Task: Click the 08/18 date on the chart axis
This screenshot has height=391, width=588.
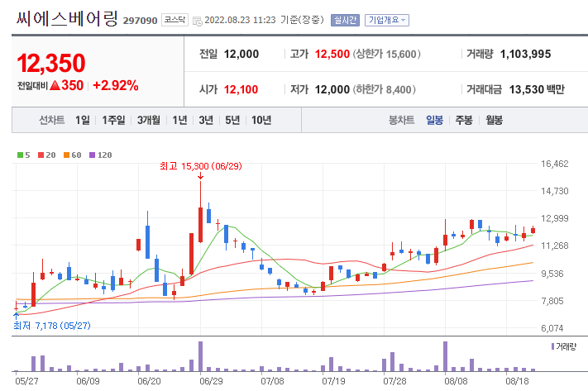Action: pyautogui.click(x=517, y=381)
